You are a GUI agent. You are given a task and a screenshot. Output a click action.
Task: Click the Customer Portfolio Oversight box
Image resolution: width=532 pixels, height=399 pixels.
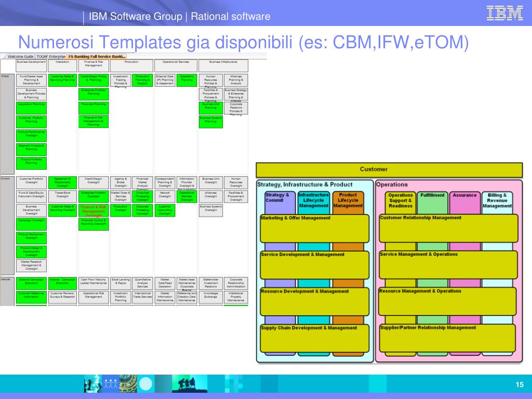pos(31,182)
